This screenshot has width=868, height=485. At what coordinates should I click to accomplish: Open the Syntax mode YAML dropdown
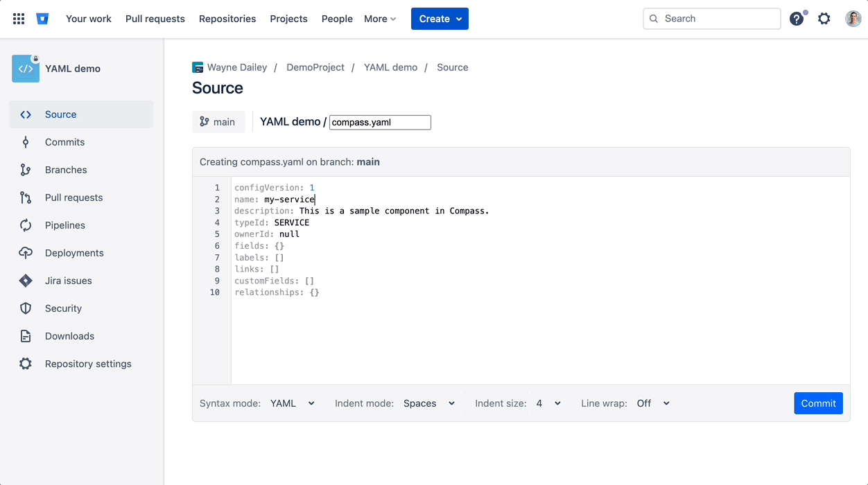293,403
